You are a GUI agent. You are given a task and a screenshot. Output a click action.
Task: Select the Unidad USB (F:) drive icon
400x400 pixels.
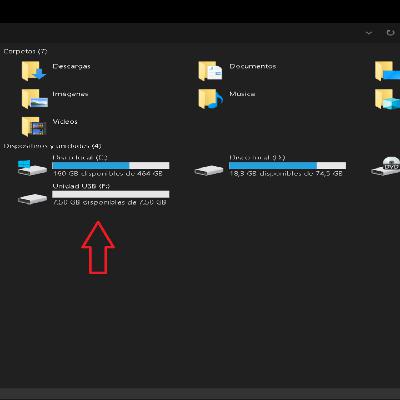point(32,199)
